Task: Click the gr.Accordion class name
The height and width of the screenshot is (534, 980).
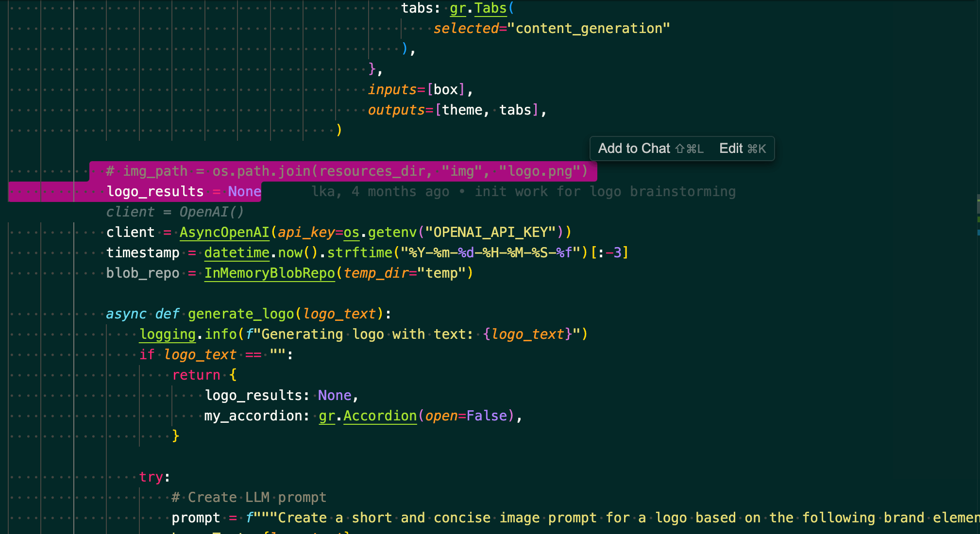Action: (380, 416)
